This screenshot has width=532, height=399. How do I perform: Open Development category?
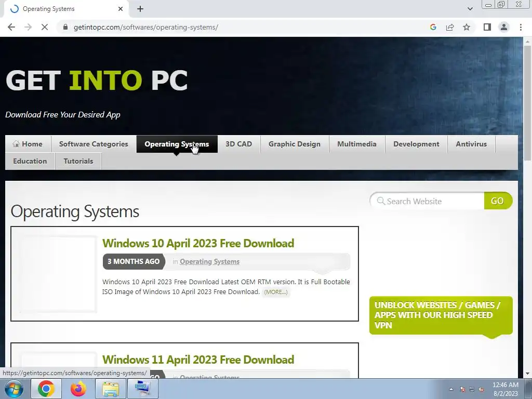pos(416,144)
